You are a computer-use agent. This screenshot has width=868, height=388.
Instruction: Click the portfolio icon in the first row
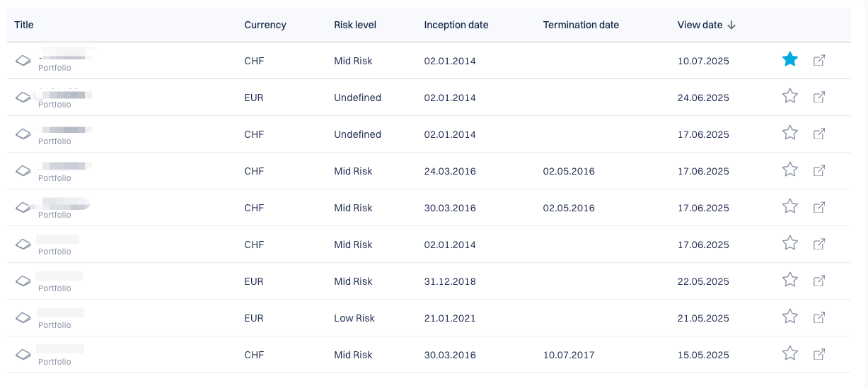[x=23, y=61]
